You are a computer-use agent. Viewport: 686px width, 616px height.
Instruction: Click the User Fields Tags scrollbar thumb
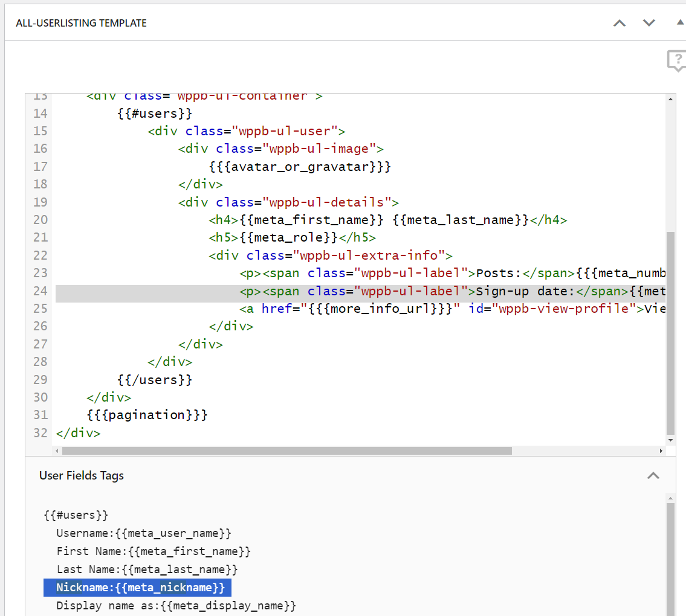pyautogui.click(x=670, y=560)
